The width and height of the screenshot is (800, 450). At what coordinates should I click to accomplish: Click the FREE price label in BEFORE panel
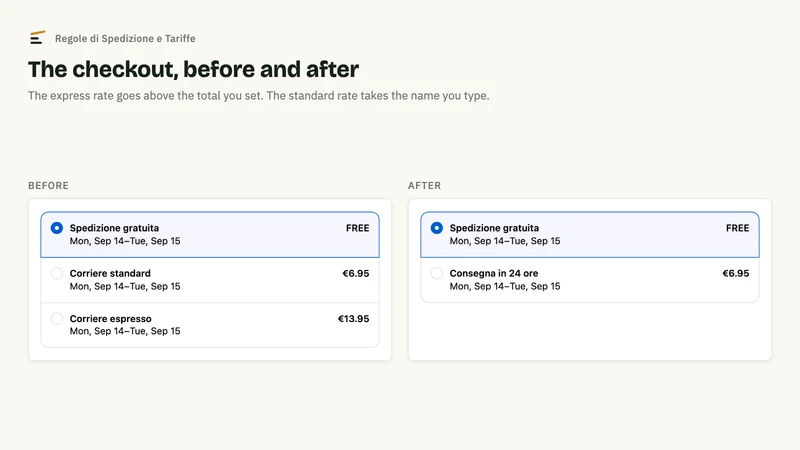(x=358, y=228)
